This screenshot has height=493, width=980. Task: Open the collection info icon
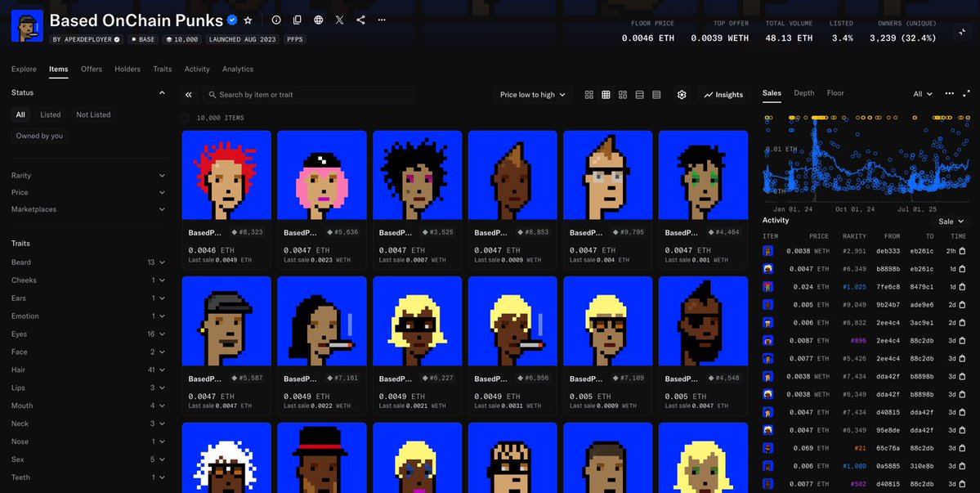pos(276,20)
